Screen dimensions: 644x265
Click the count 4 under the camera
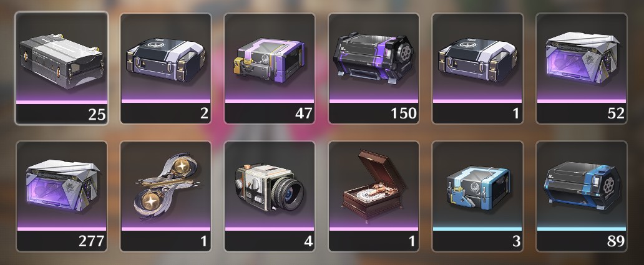[308, 241]
